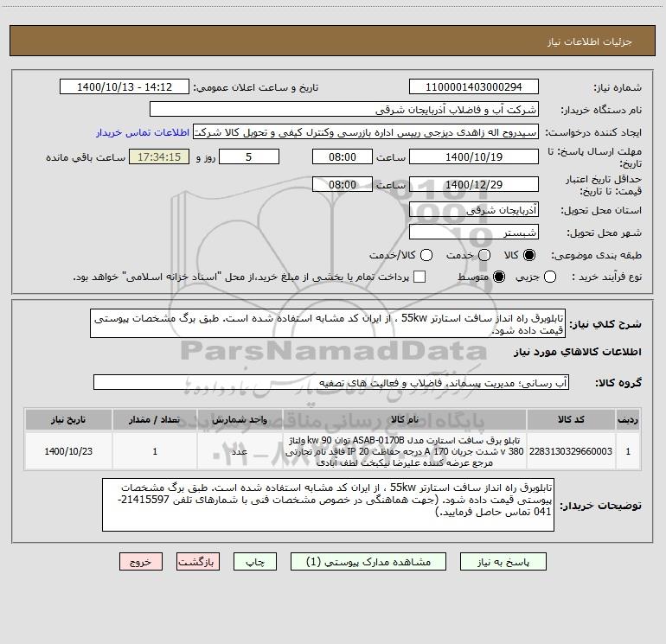Click the خروج exit button
Screen dimensions: 666x644
click(141, 562)
